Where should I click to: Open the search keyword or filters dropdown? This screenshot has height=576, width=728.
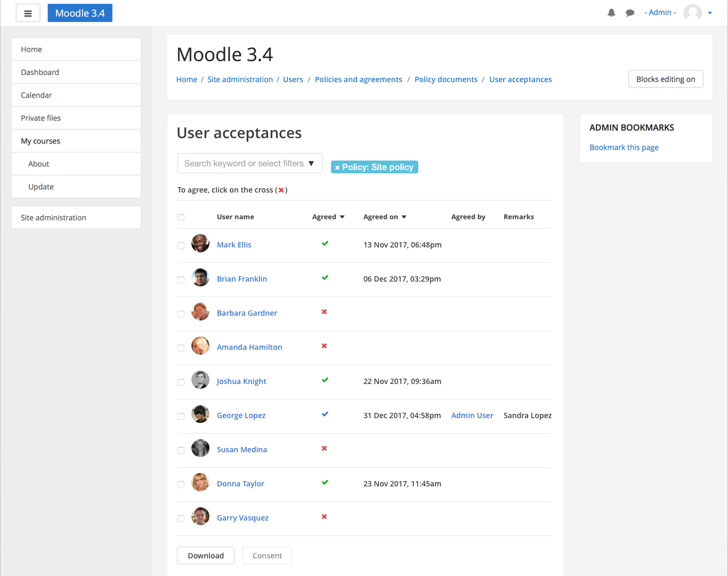click(250, 163)
